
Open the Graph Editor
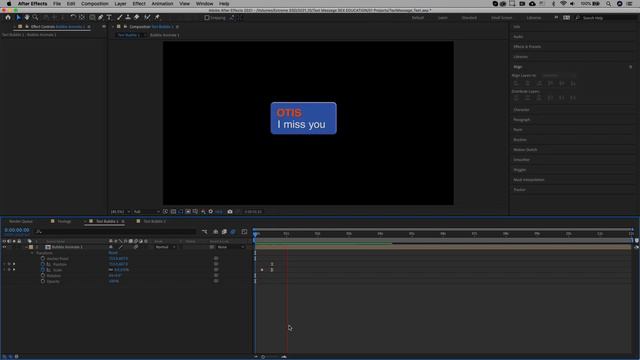(244, 232)
